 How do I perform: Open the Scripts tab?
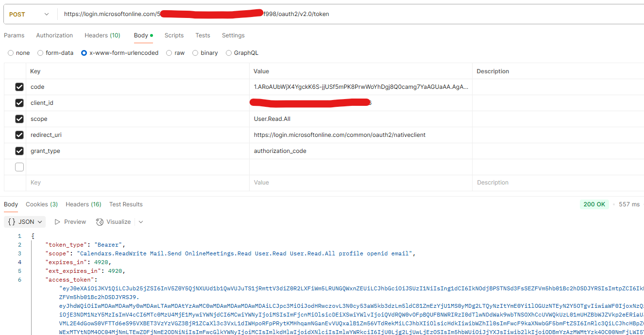point(174,35)
